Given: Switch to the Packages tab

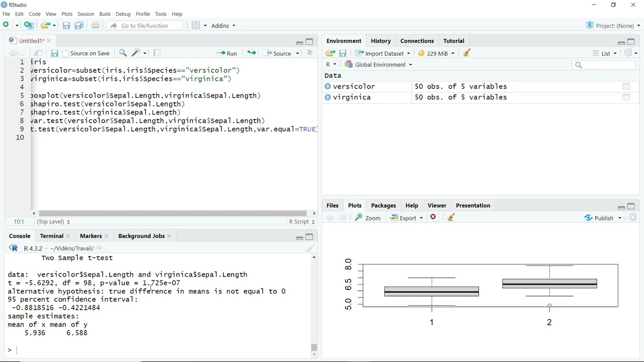Looking at the screenshot, I should pyautogui.click(x=383, y=205).
